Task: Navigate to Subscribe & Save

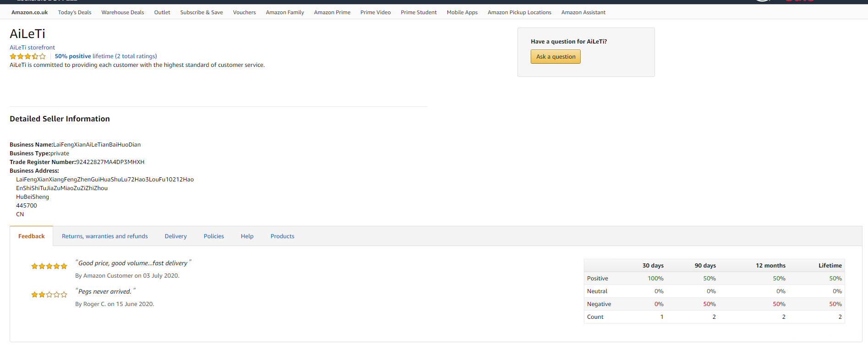Action: pyautogui.click(x=202, y=12)
